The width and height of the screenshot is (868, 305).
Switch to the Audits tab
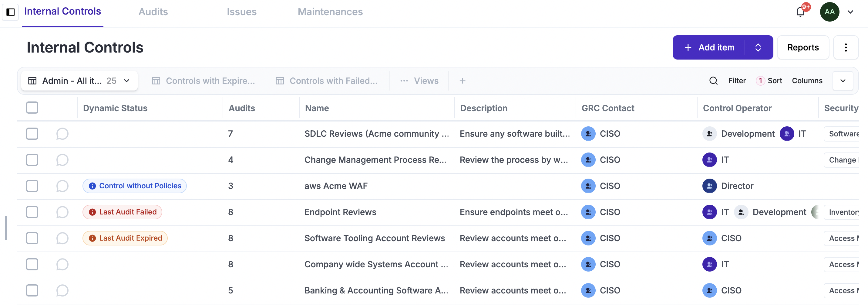click(x=153, y=12)
